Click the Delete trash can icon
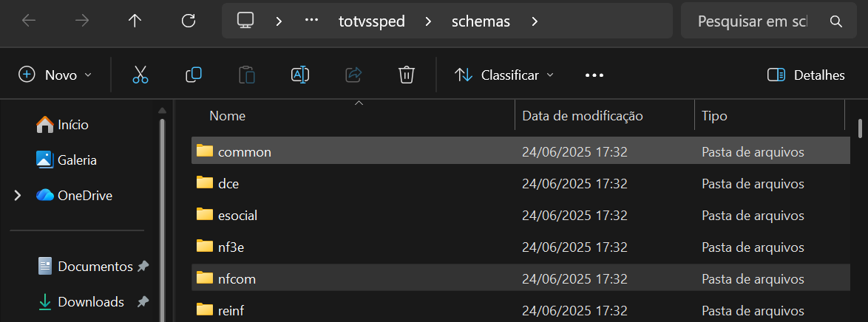868x322 pixels. [x=406, y=75]
